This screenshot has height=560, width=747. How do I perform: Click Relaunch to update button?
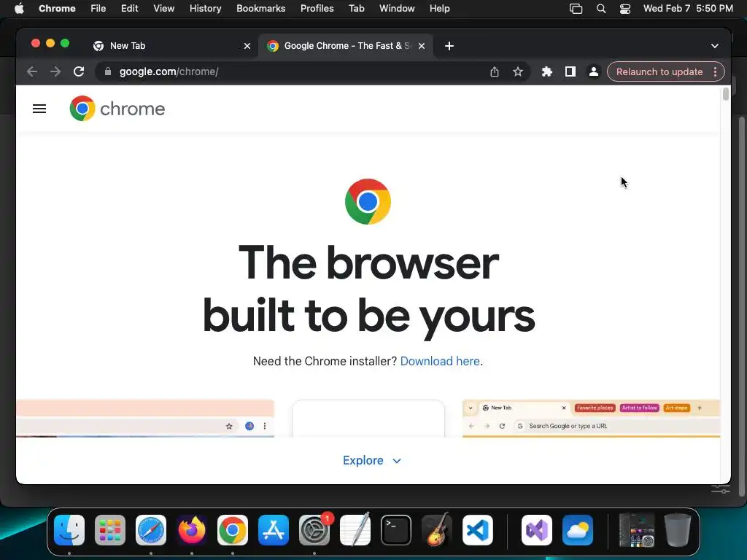click(x=659, y=71)
